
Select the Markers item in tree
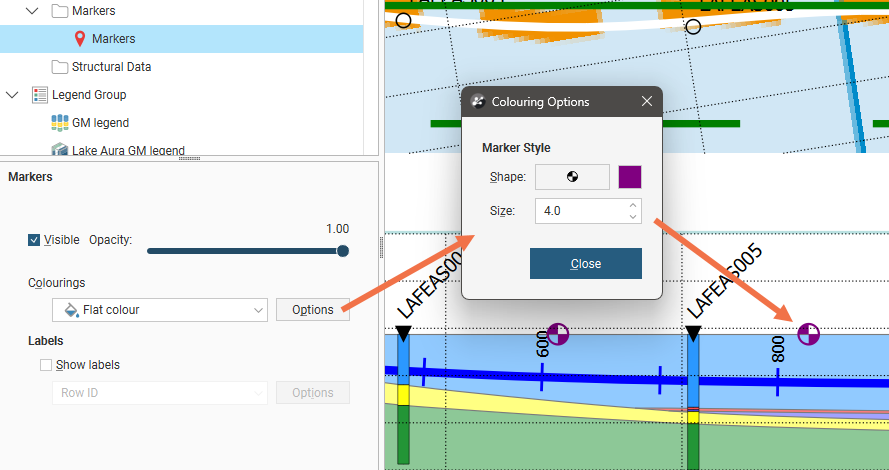(x=113, y=39)
